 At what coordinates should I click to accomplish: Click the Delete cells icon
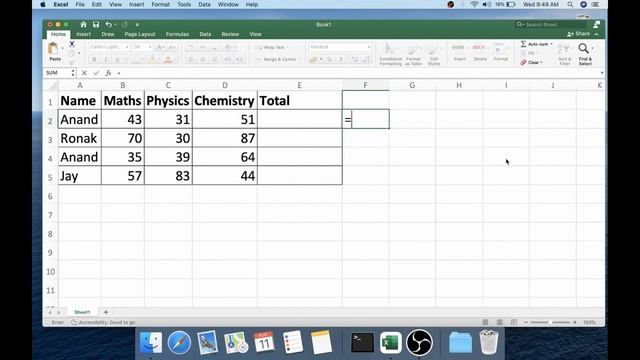[x=480, y=48]
